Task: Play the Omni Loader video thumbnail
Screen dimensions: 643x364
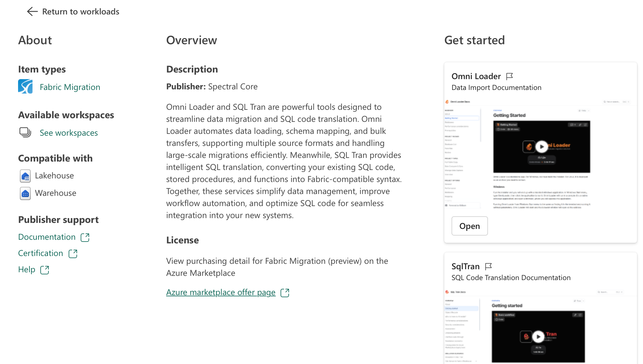Action: coord(542,147)
